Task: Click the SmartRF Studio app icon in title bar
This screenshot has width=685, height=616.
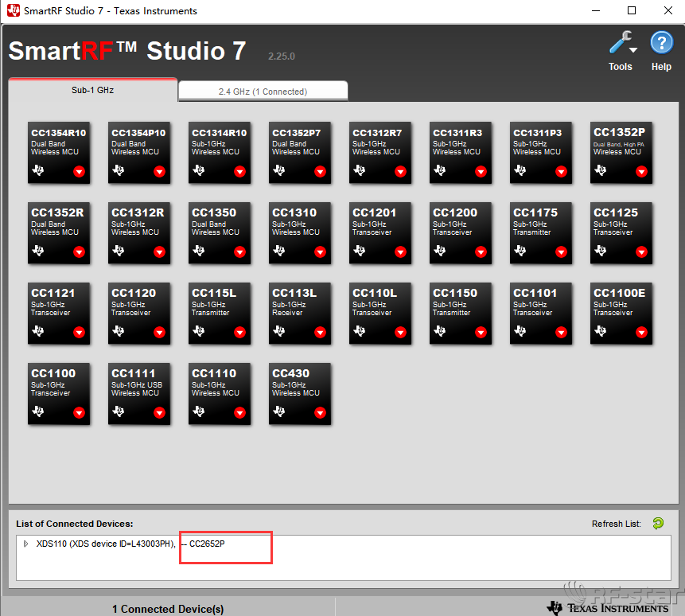Action: pos(14,11)
